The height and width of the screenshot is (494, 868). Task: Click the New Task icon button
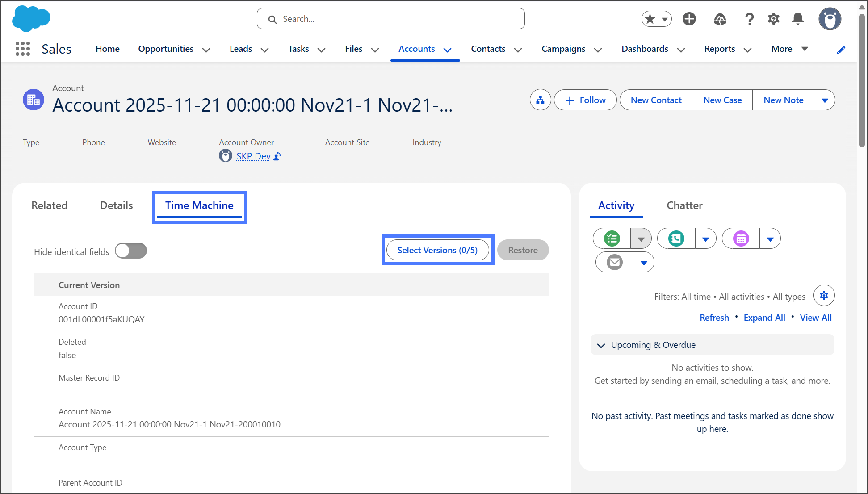click(612, 239)
